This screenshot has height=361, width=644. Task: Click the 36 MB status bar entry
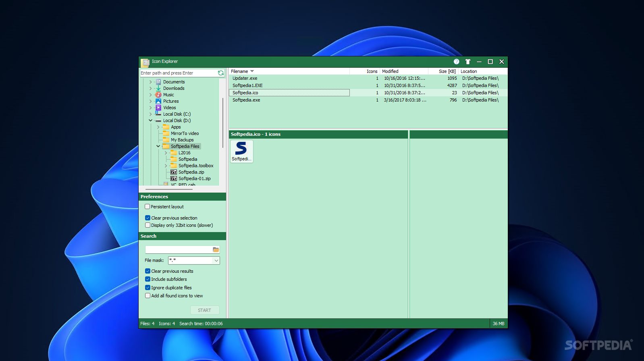pos(499,324)
